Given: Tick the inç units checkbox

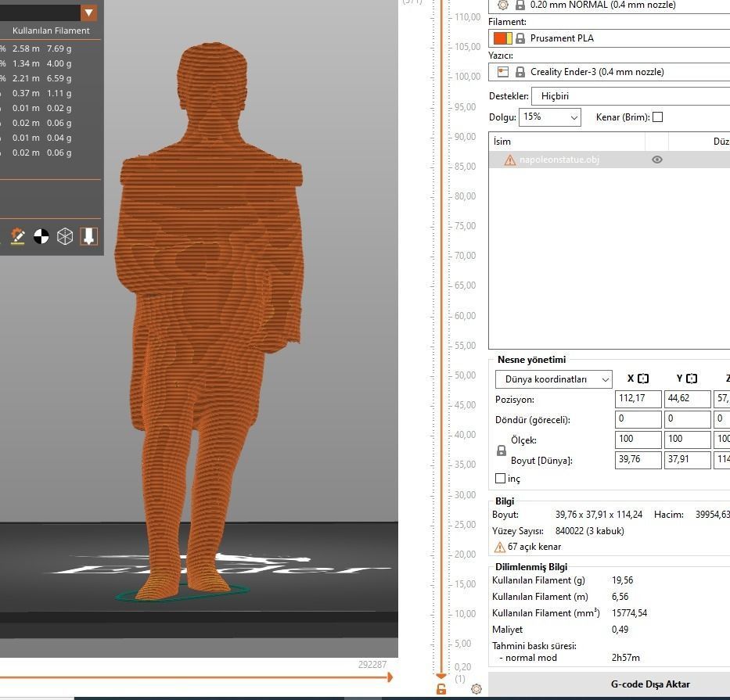Looking at the screenshot, I should pyautogui.click(x=500, y=479).
